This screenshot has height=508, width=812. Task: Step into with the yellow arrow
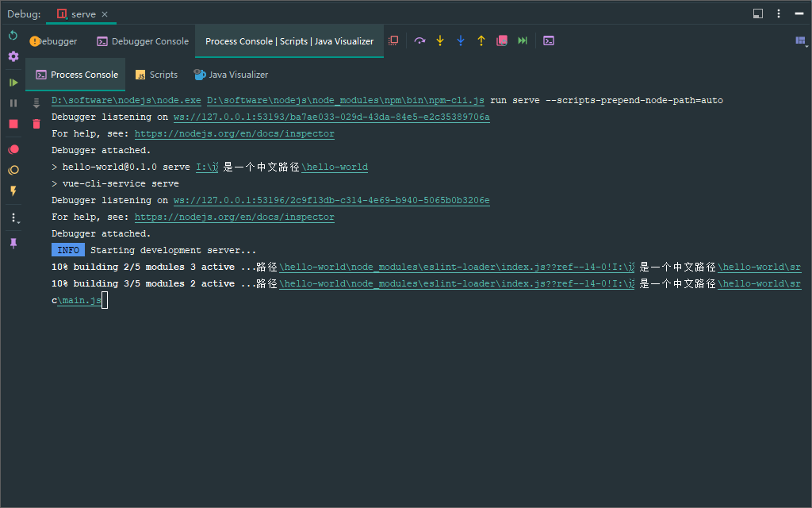click(x=440, y=40)
